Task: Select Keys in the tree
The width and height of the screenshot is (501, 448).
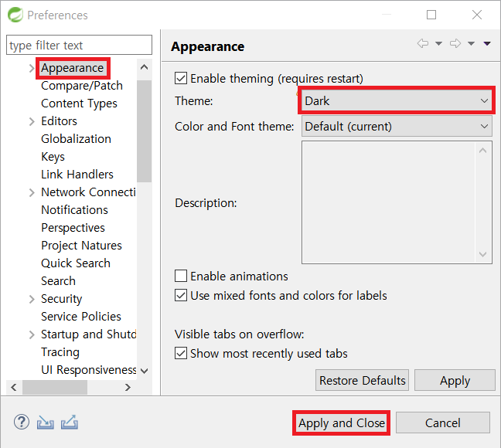Action: click(53, 157)
